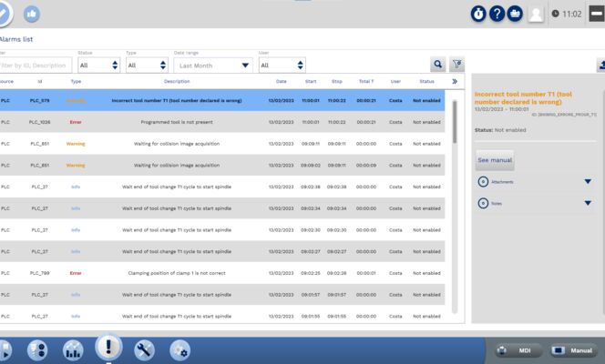This screenshot has width=605, height=364.
Task: Click the search magnifier icon
Action: pos(438,66)
